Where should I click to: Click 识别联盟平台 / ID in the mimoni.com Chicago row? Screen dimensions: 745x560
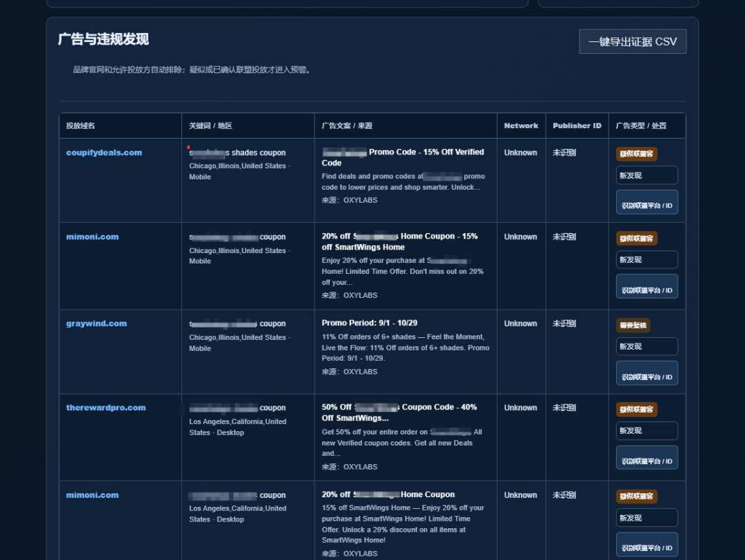pyautogui.click(x=646, y=286)
